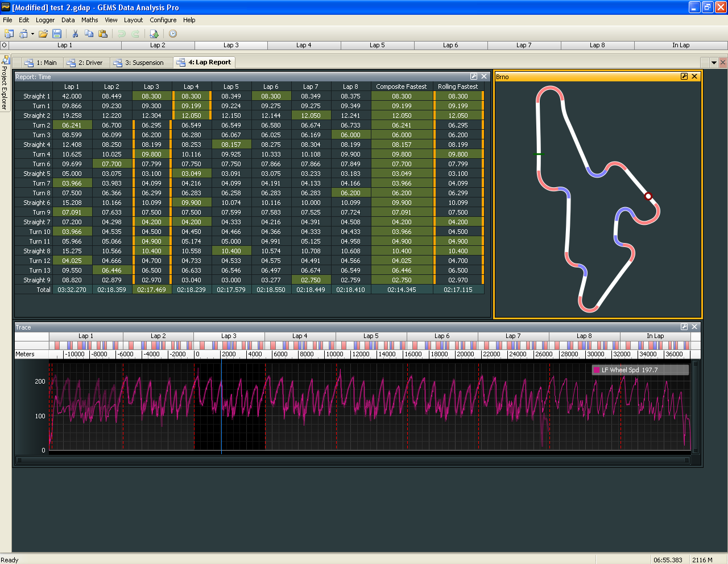Viewport: 728px width, 564px height.
Task: Click Lap 6 header in Trace panel
Action: tap(442, 336)
